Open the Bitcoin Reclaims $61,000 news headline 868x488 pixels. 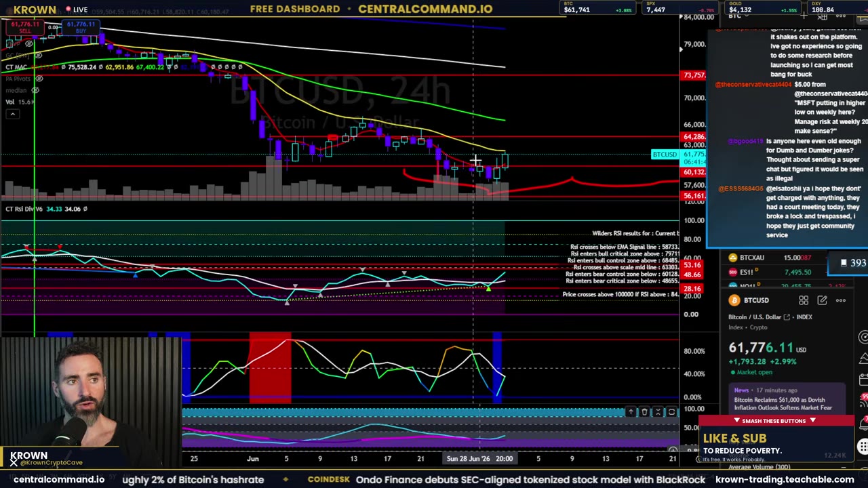pyautogui.click(x=783, y=404)
